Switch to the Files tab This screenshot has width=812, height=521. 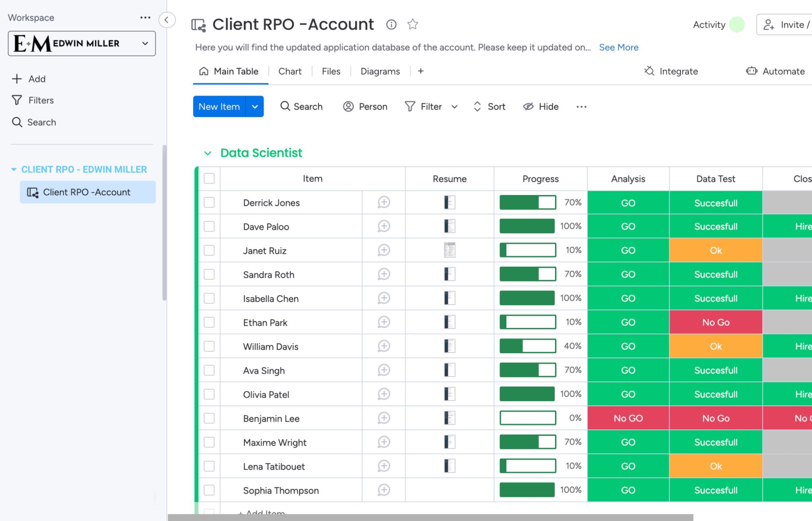coord(330,71)
